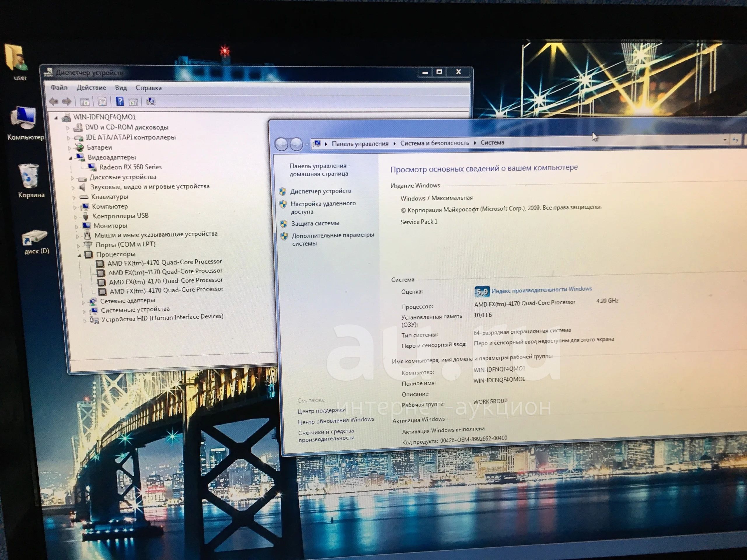Click Панель управления breadcrumb in address bar
Image resolution: width=747 pixels, height=560 pixels.
click(360, 143)
